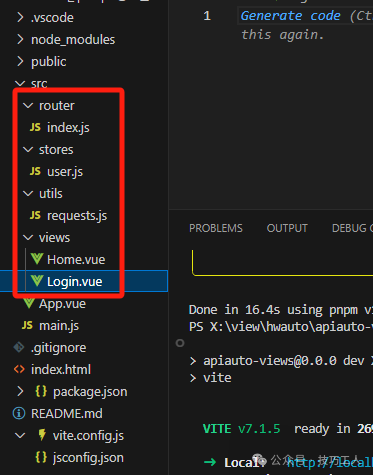Viewport: 373px width, 475px height.
Task: Expand the .vscode folder chevron
Action: (x=20, y=17)
